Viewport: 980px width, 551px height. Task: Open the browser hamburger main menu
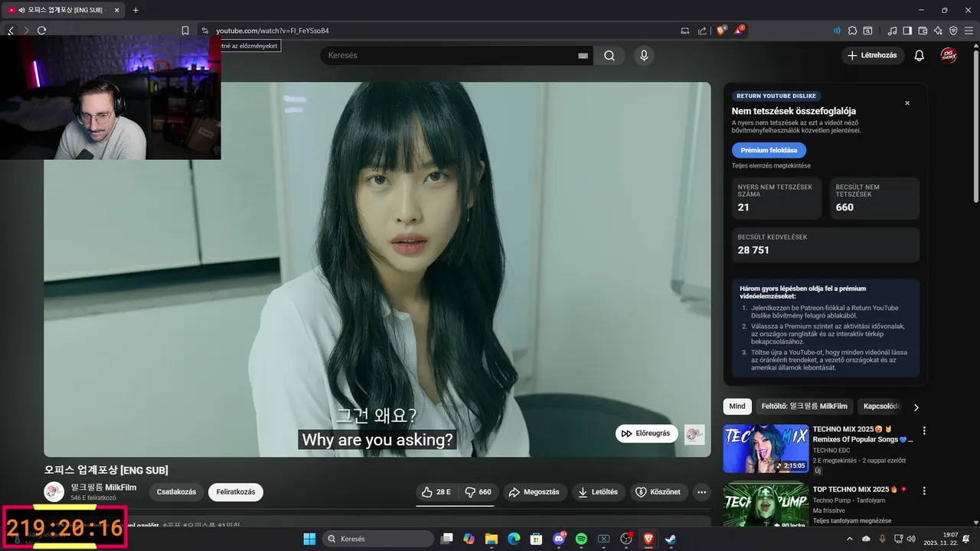point(969,31)
